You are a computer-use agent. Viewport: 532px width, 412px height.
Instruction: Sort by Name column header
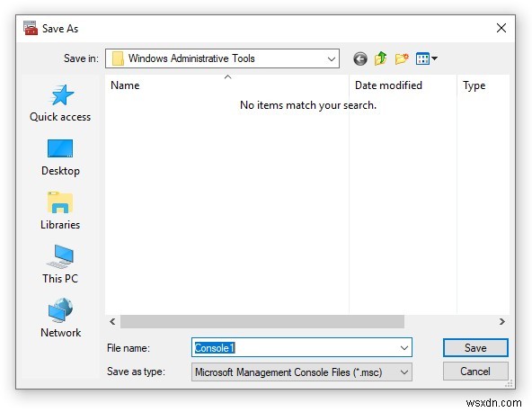(227, 85)
